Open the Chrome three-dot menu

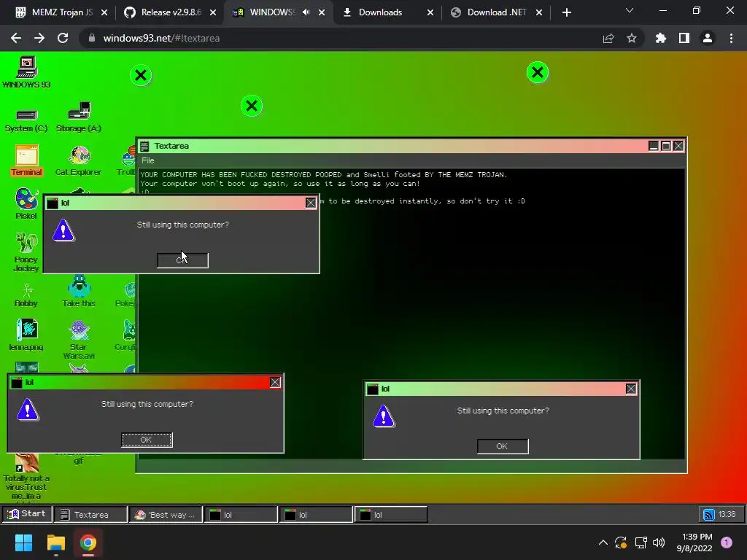click(x=731, y=38)
